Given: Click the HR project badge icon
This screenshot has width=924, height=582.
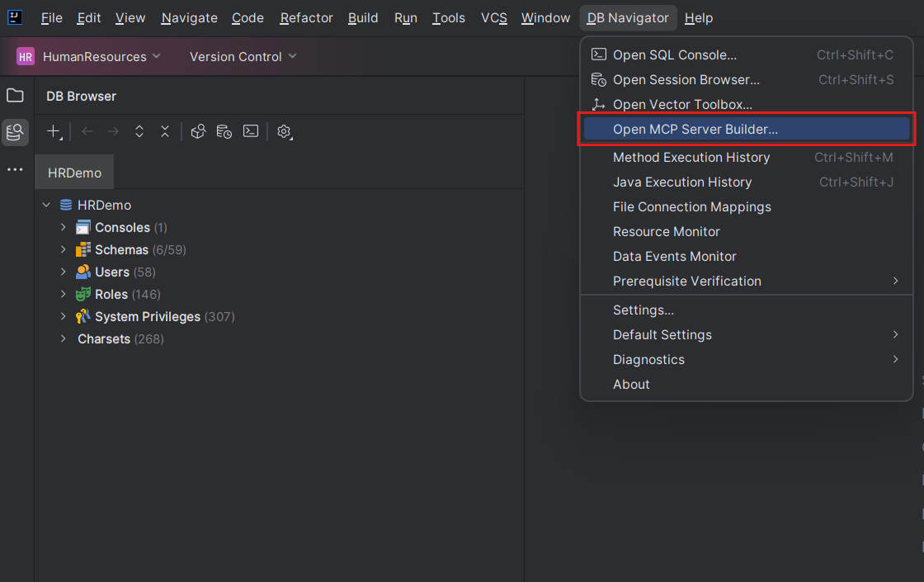Looking at the screenshot, I should tap(26, 57).
